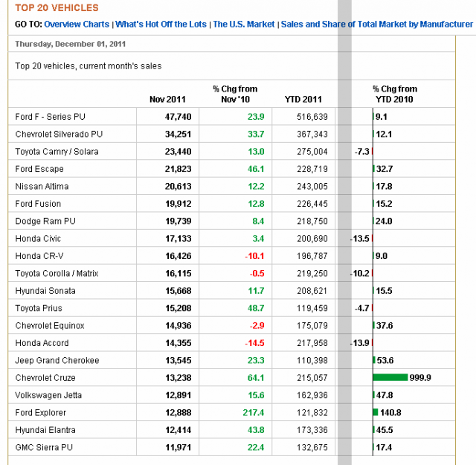Click the date Thursday, December 01, 2011
Image resolution: width=476 pixels, height=465 pixels.
tap(71, 44)
